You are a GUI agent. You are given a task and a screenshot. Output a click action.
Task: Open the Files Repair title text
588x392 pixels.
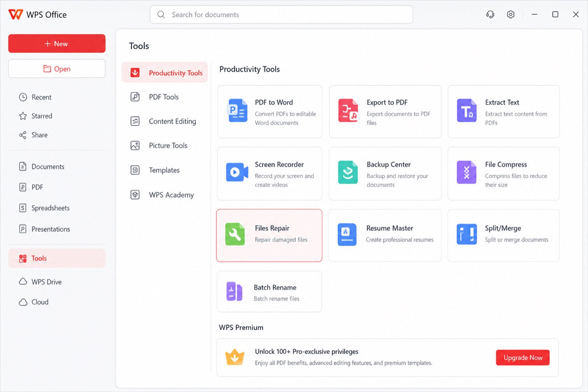point(272,228)
